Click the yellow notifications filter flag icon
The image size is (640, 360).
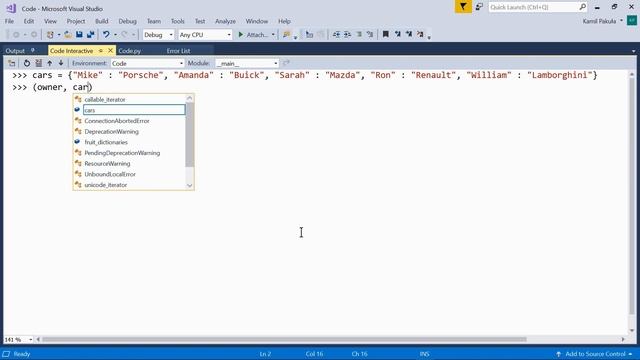(x=463, y=7)
